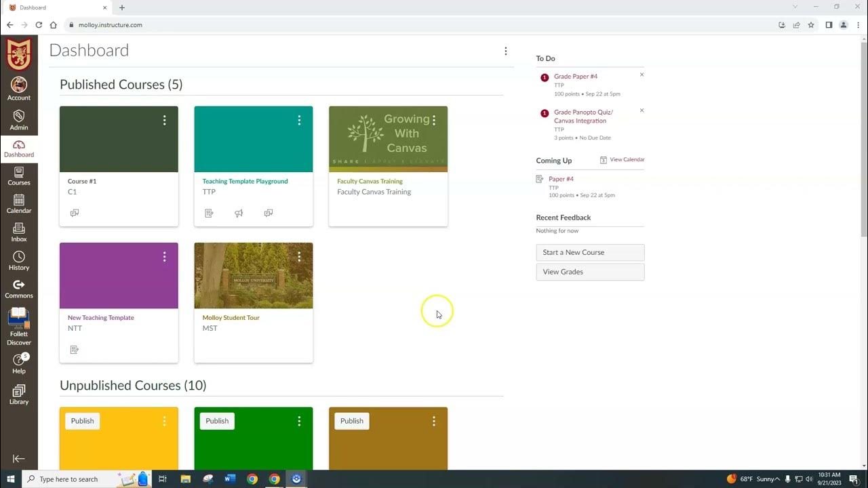868x488 pixels.
Task: Open Admin from the global navigation
Action: click(x=19, y=120)
